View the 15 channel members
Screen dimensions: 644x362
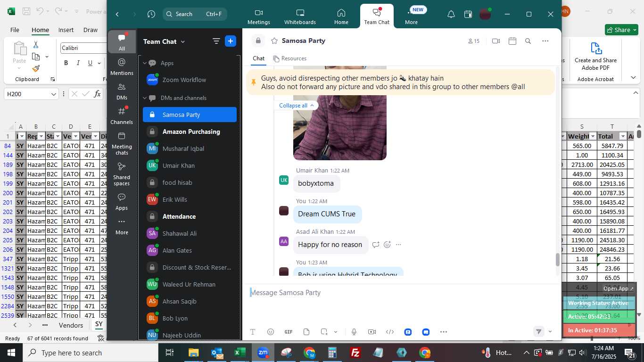click(x=473, y=41)
